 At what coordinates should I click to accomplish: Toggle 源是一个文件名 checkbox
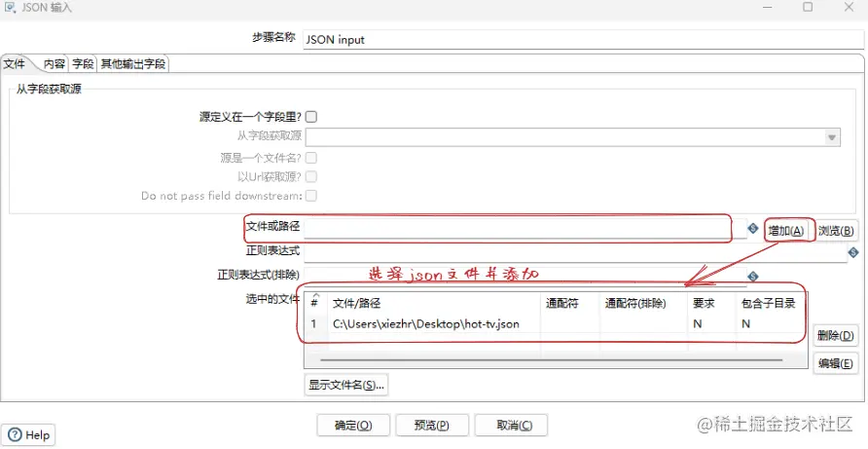coord(311,158)
